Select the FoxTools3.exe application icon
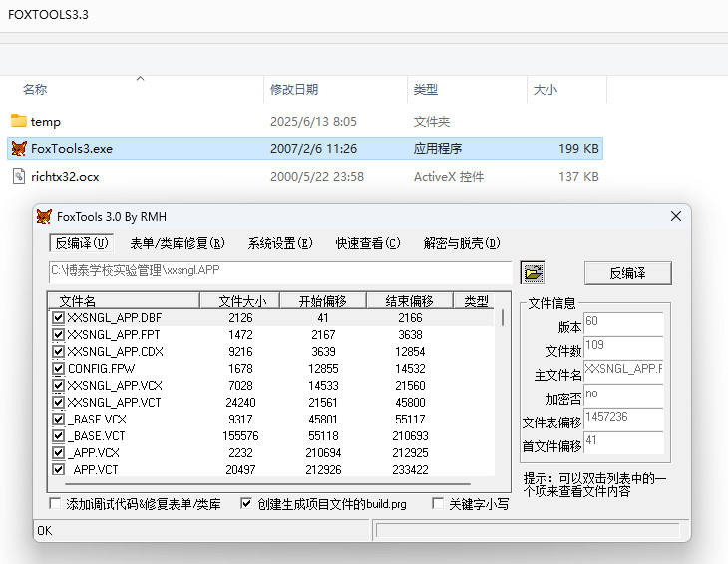Screen dimensions: 728x564 [18, 149]
